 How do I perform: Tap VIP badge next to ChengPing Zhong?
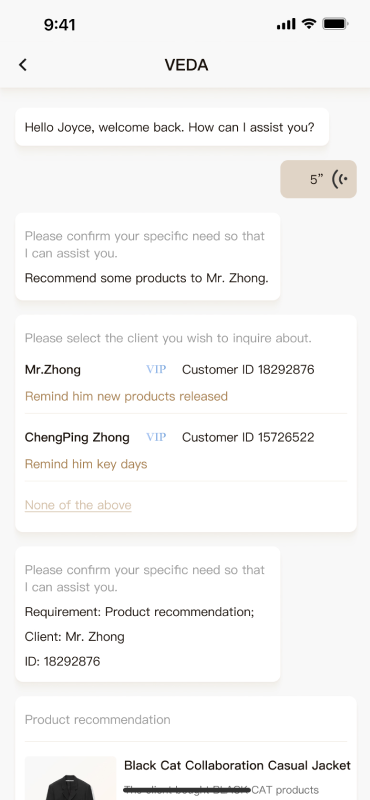coord(156,437)
